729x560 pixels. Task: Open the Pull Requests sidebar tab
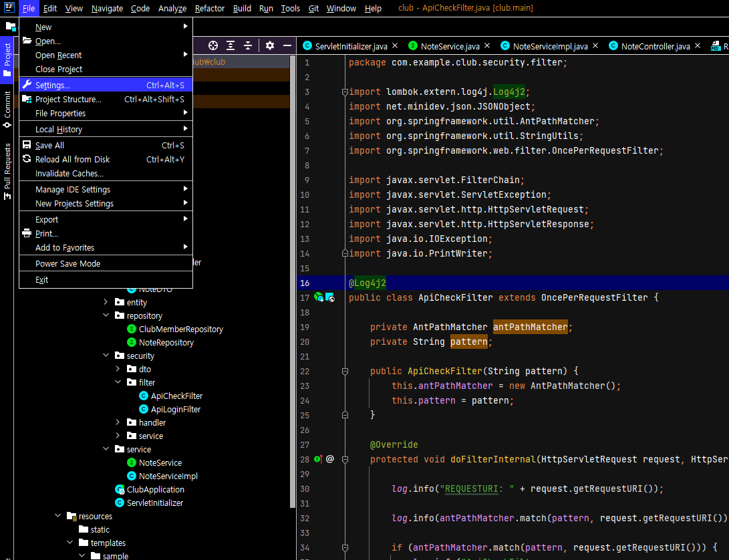point(7,171)
